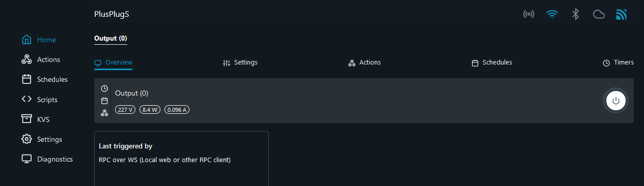The height and width of the screenshot is (186, 644).
Task: Click the Bluetooth status icon
Action: pos(575,14)
